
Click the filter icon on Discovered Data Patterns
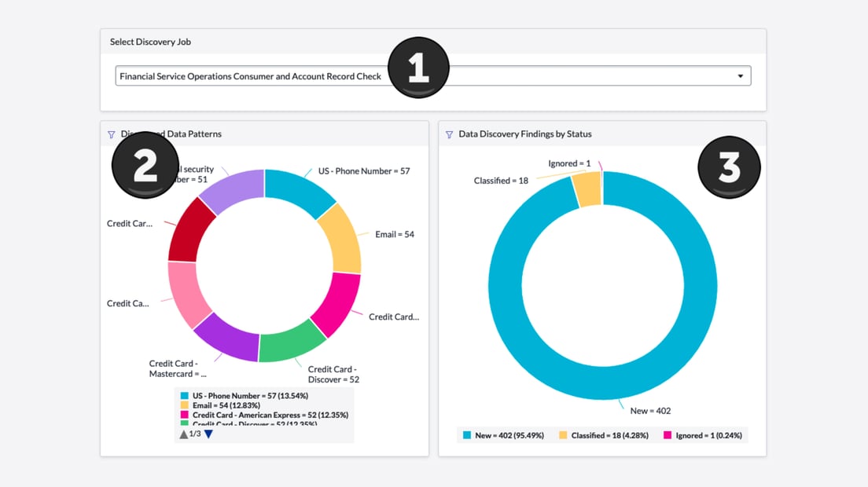pos(110,134)
